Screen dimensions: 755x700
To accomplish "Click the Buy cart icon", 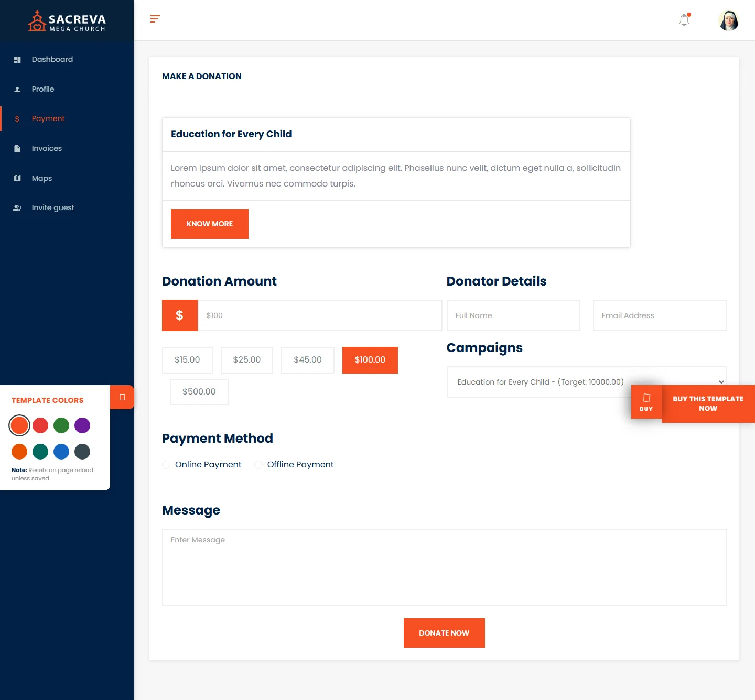I will coord(646,402).
